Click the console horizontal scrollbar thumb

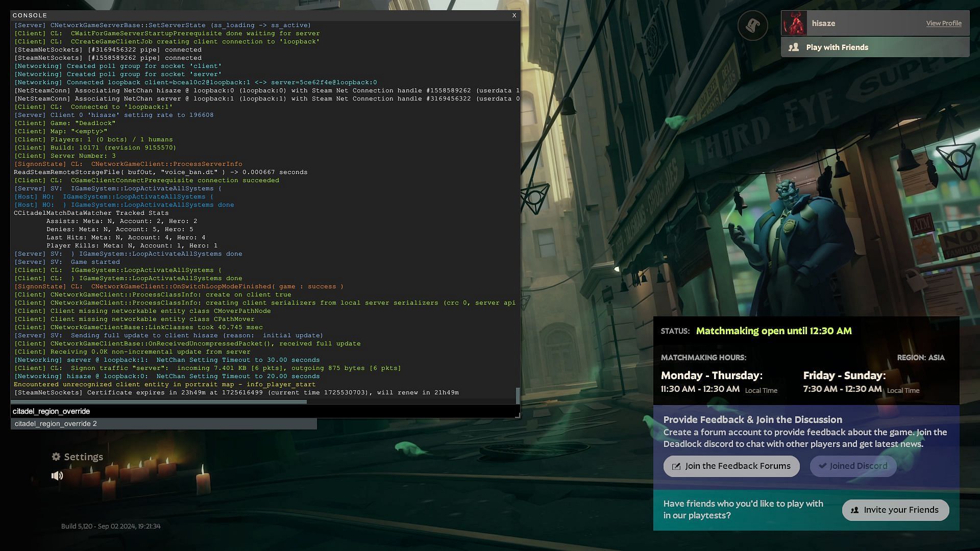pyautogui.click(x=159, y=402)
